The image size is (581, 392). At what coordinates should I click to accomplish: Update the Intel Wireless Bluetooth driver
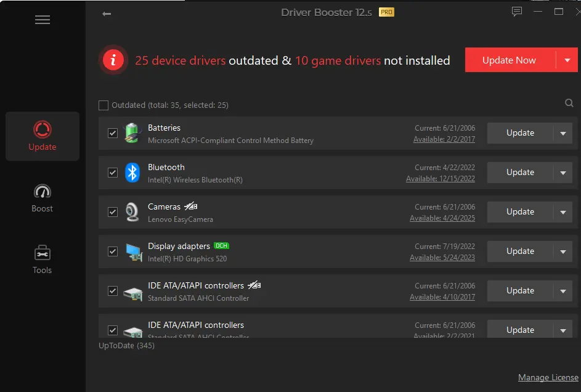coord(520,173)
